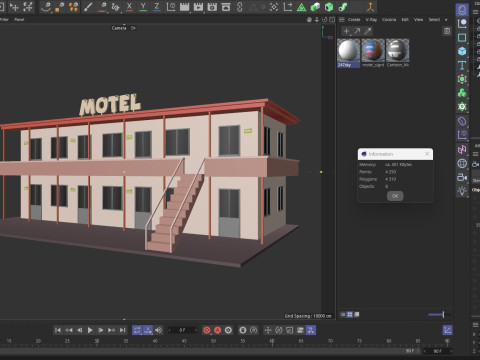Render to Picture Viewer clapperboard icon
Screen dimensions: 480x360
tap(198, 7)
